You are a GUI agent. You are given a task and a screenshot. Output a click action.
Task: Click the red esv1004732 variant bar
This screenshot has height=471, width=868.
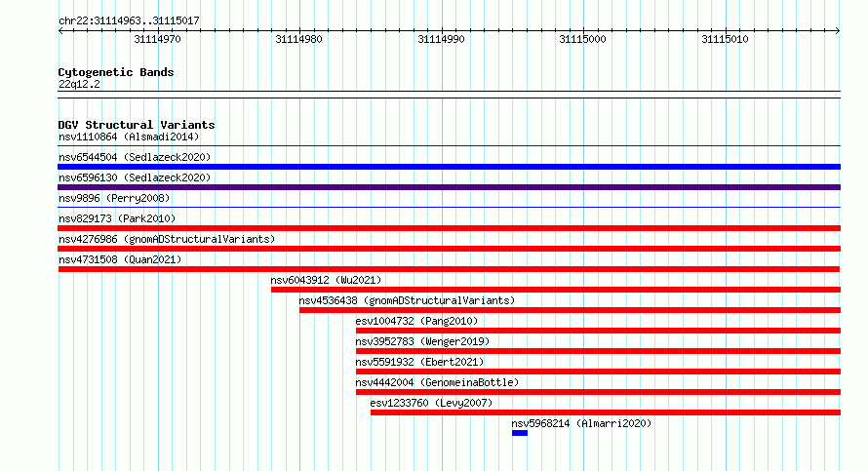[599, 331]
